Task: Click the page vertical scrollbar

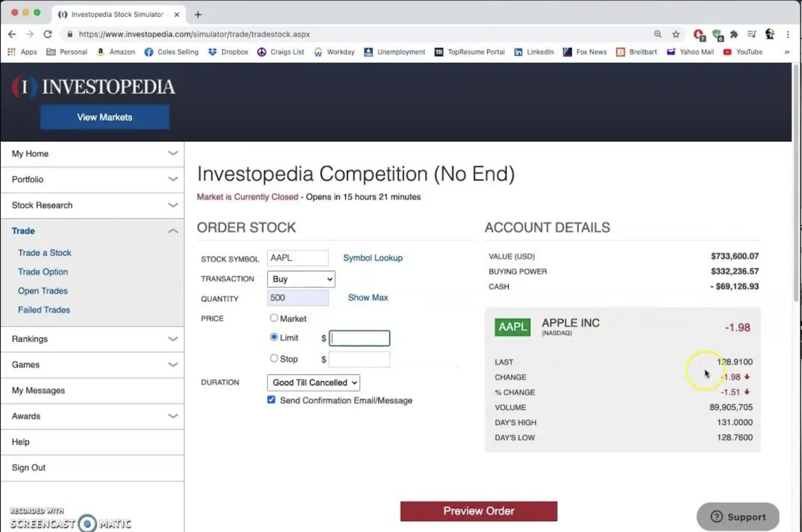Action: coord(797,184)
